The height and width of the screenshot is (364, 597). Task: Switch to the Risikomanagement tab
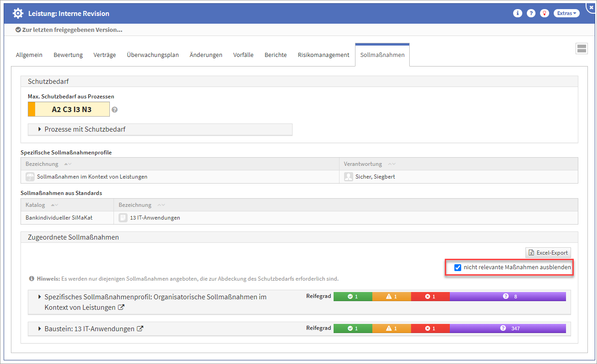coord(323,55)
